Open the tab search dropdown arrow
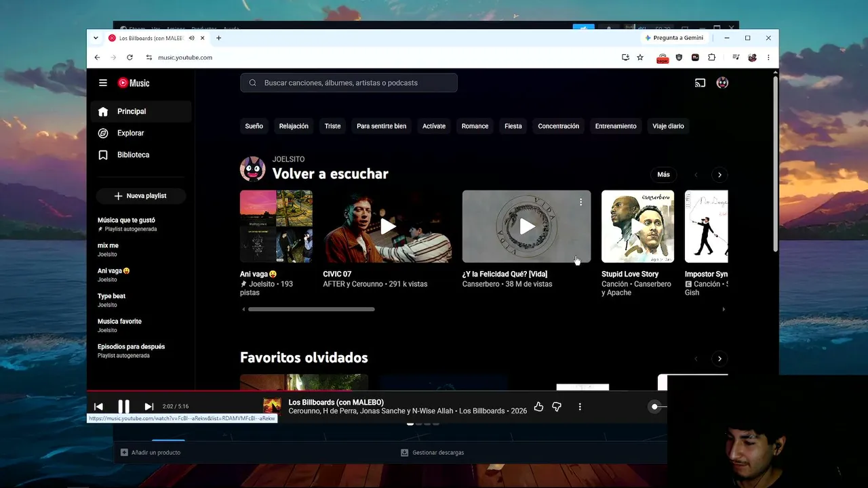The image size is (868, 488). [x=96, y=38]
